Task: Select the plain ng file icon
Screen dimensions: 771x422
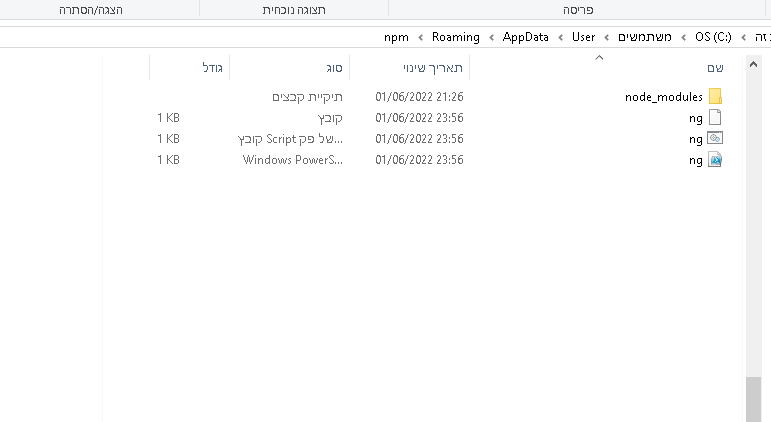Action: pos(715,118)
